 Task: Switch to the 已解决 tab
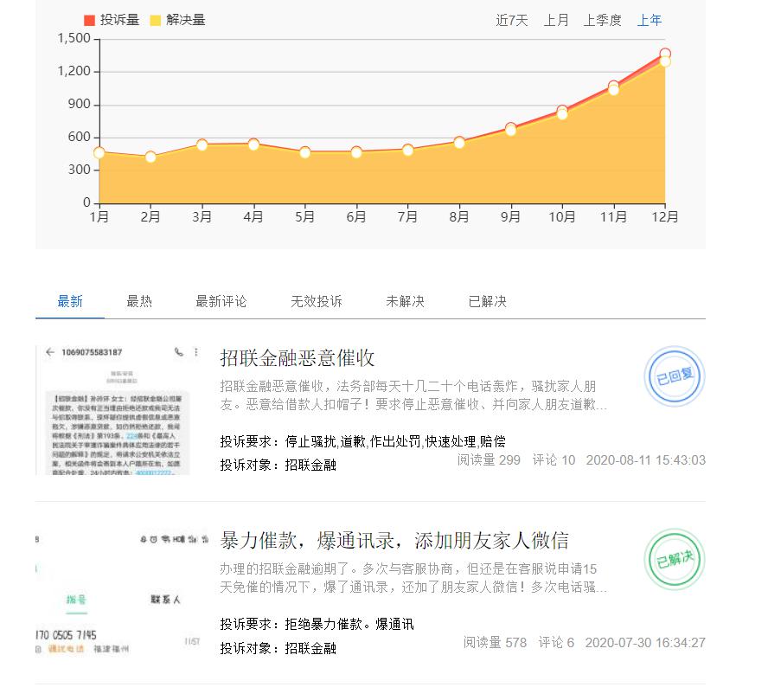[487, 301]
